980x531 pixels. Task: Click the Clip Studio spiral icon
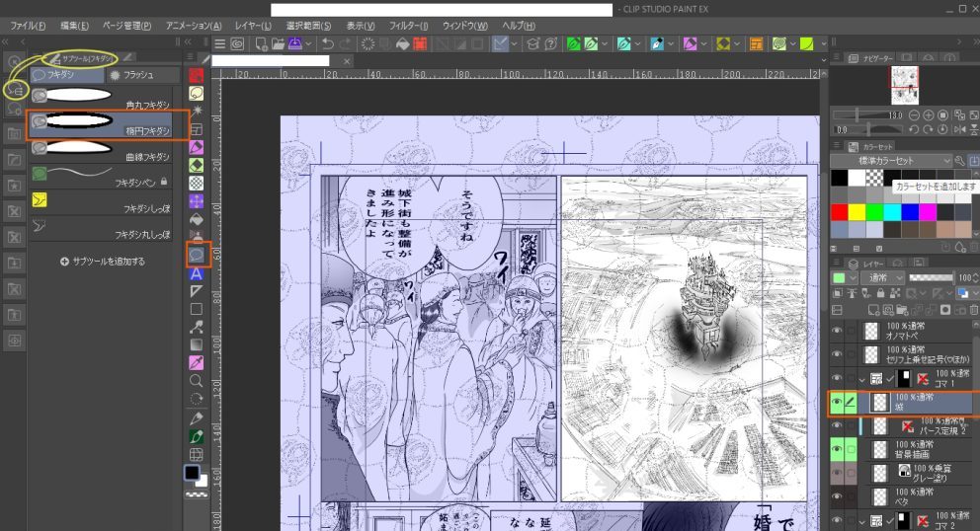coord(237,43)
